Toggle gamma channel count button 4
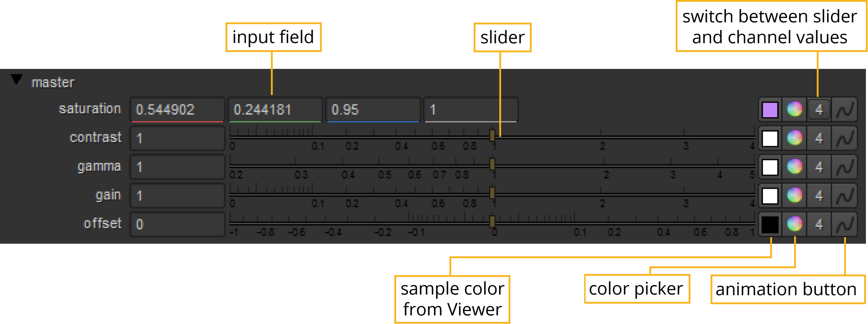Image resolution: width=868 pixels, height=324 pixels. 819,167
